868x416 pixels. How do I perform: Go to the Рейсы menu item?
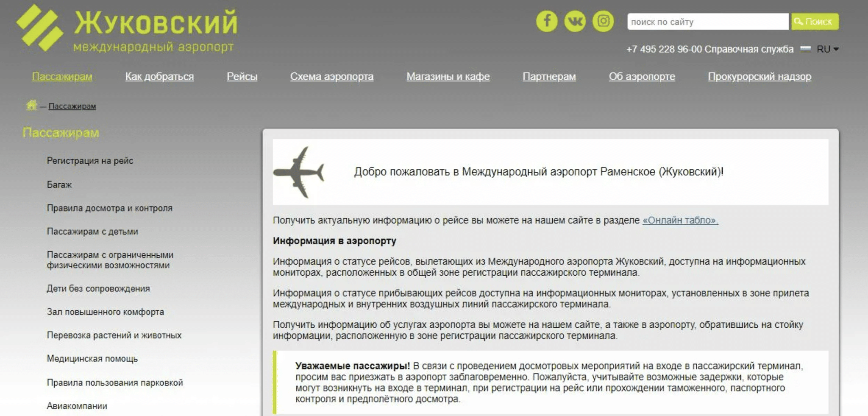[x=242, y=76]
